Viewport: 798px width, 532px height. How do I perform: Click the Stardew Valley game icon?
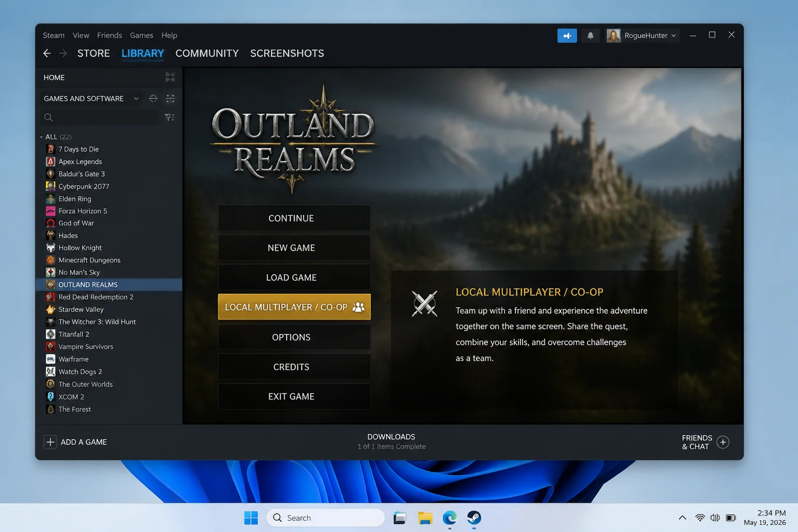50,309
